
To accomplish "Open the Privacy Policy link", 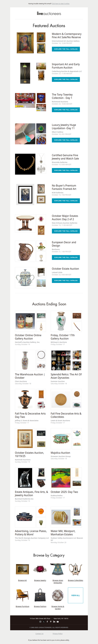I will tap(58, 633).
